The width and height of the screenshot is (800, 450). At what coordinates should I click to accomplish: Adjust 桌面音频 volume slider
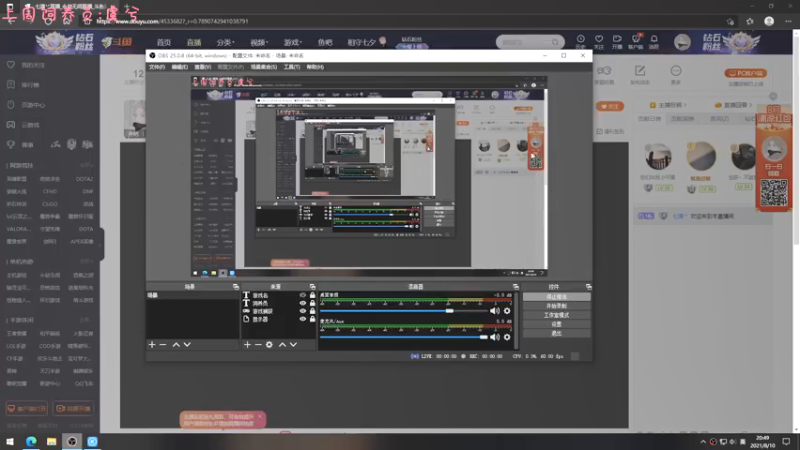tap(403, 311)
